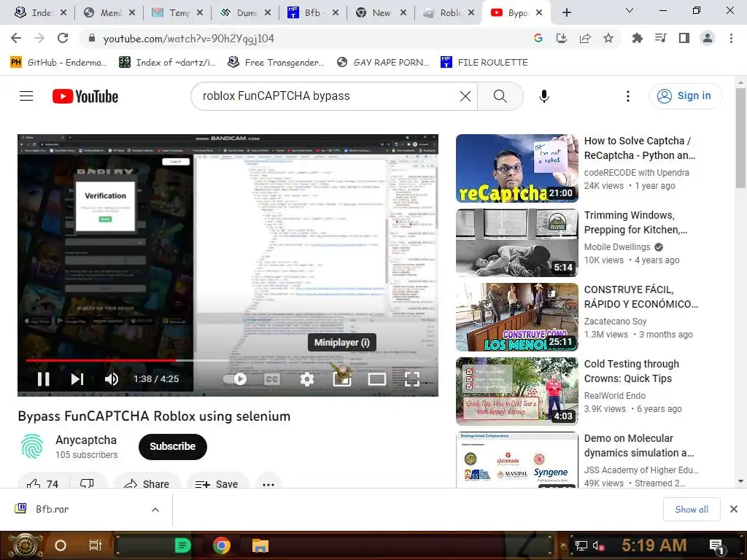This screenshot has width=747, height=560.
Task: Seek on the red video progress bar
Action: (228, 360)
